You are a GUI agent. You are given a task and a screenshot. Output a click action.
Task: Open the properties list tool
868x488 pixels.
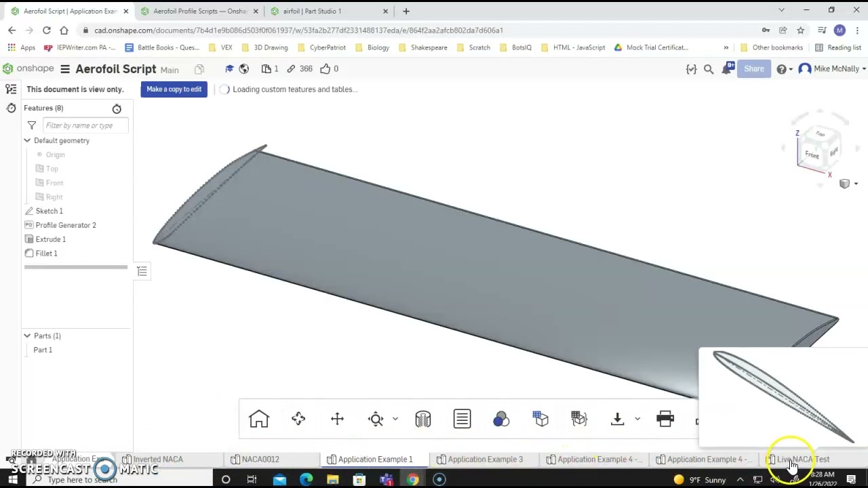pos(462,419)
